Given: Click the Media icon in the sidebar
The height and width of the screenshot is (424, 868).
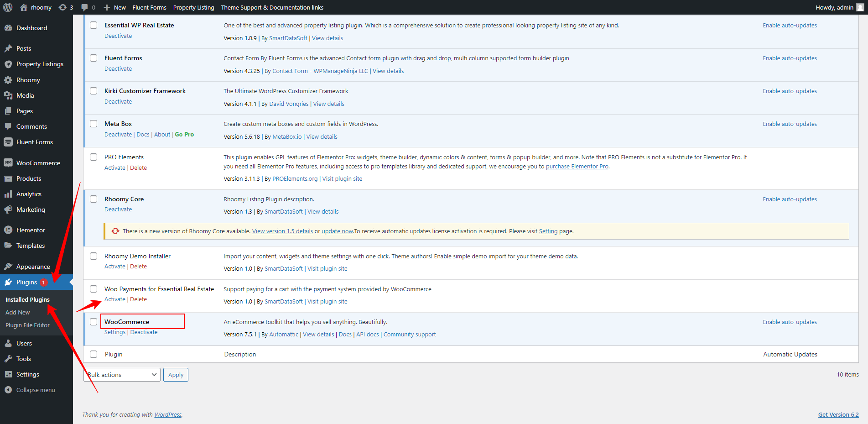Looking at the screenshot, I should click(x=9, y=95).
